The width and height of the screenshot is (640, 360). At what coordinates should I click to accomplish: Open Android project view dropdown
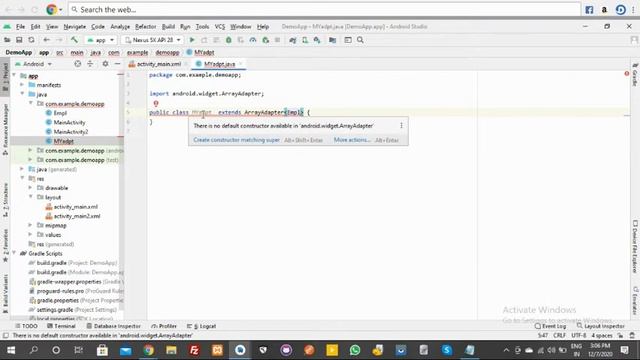point(33,64)
